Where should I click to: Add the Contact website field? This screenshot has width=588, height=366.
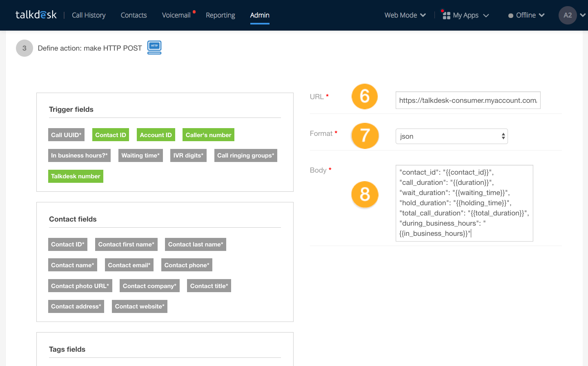(x=139, y=306)
